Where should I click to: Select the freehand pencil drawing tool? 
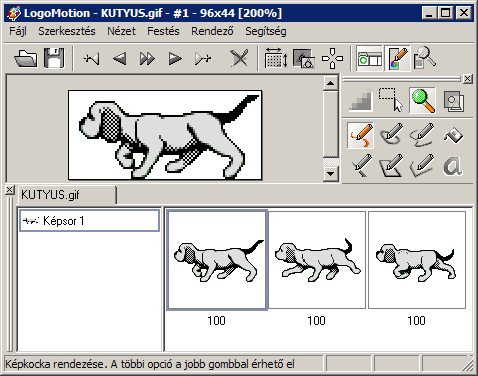coord(361,135)
